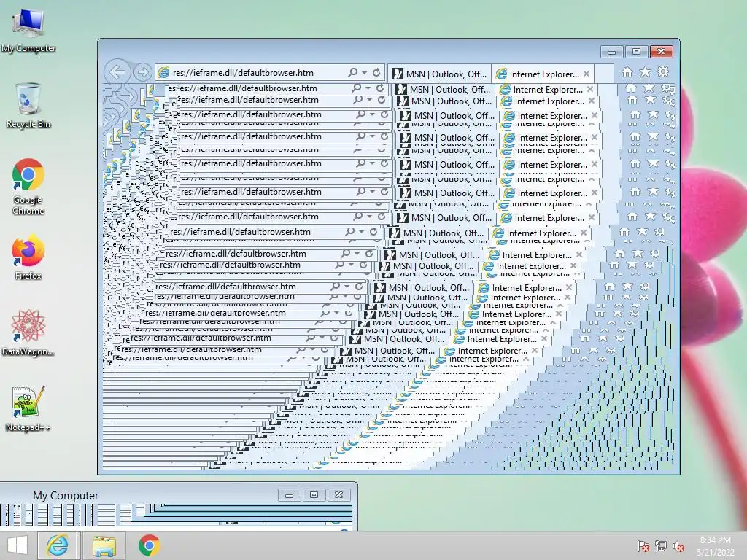Open the Windows Start button
The width and height of the screenshot is (747, 560).
[18, 545]
